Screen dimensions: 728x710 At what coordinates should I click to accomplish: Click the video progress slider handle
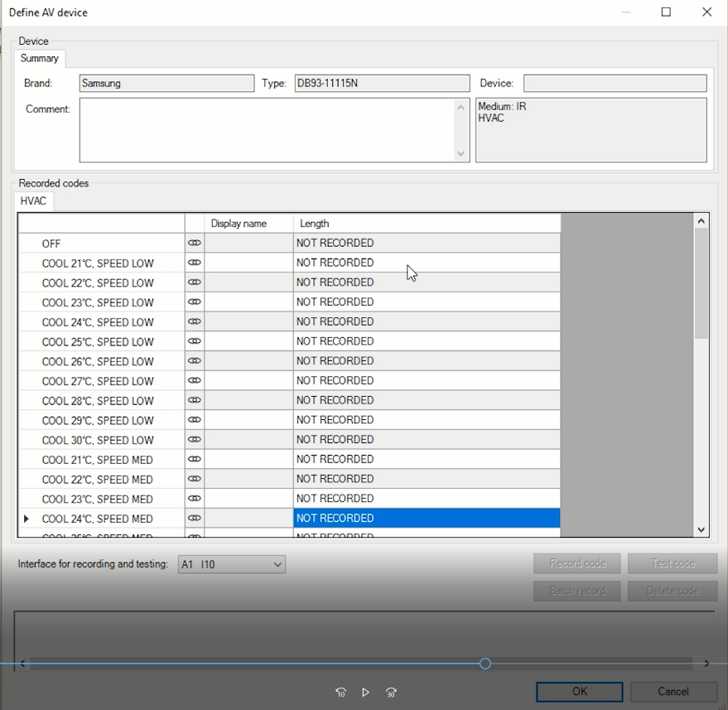point(485,664)
